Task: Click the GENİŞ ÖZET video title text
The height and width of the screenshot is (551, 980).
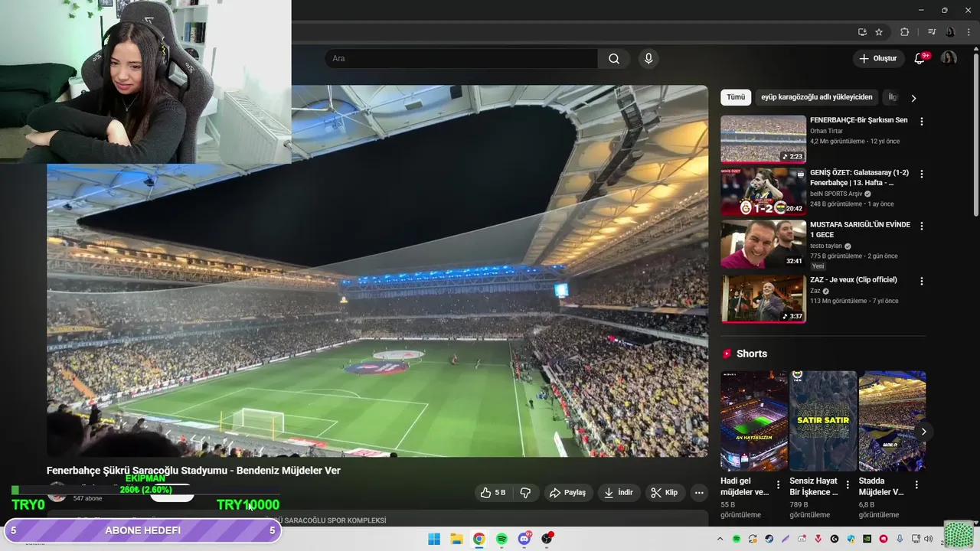Action: tap(859, 178)
